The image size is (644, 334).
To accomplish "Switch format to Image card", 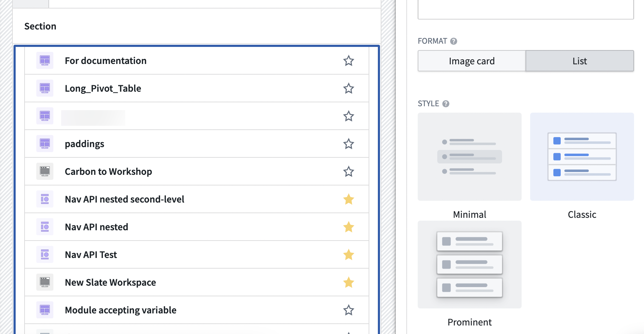I will click(471, 61).
